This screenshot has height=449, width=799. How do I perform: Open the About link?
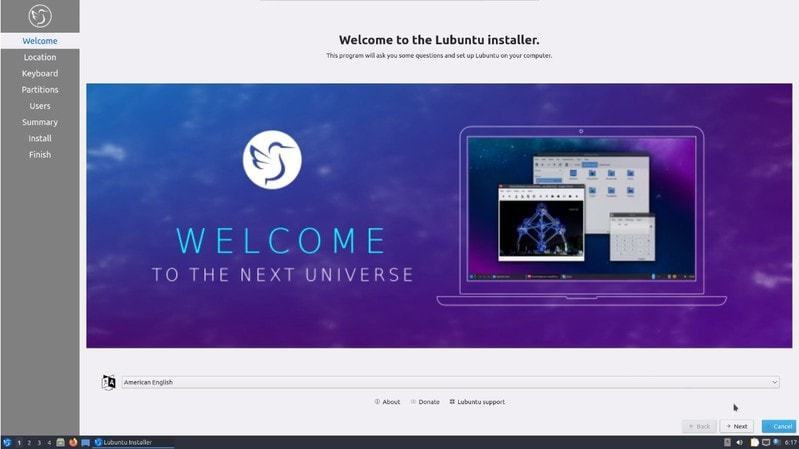tap(387, 402)
